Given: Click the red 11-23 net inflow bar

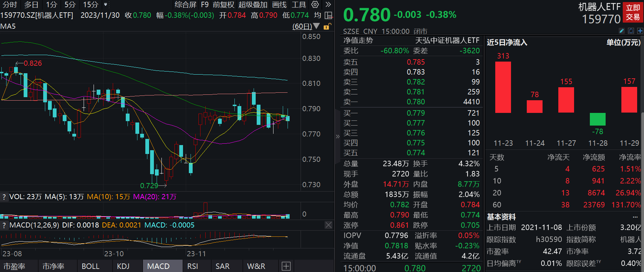Looking at the screenshot, I should tap(503, 87).
